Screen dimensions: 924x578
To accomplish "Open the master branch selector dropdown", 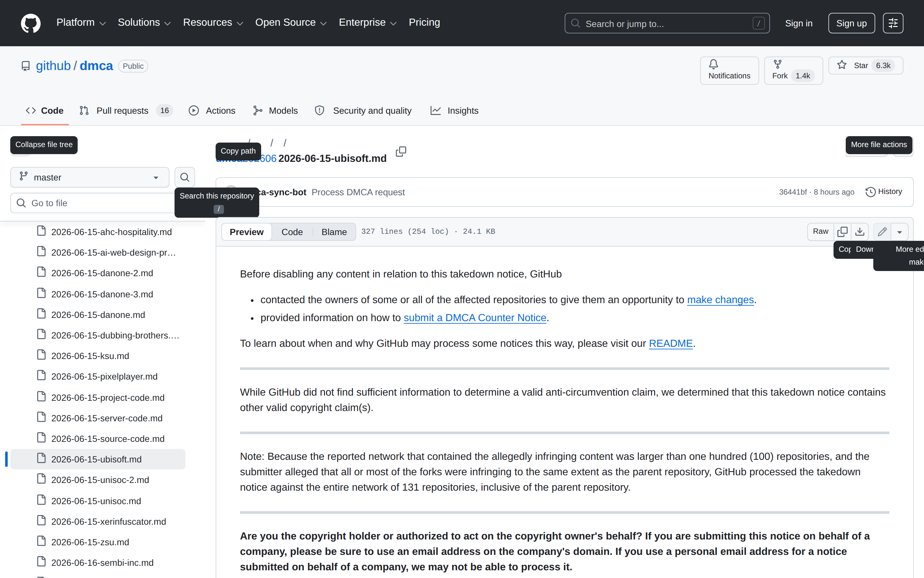I will click(90, 177).
